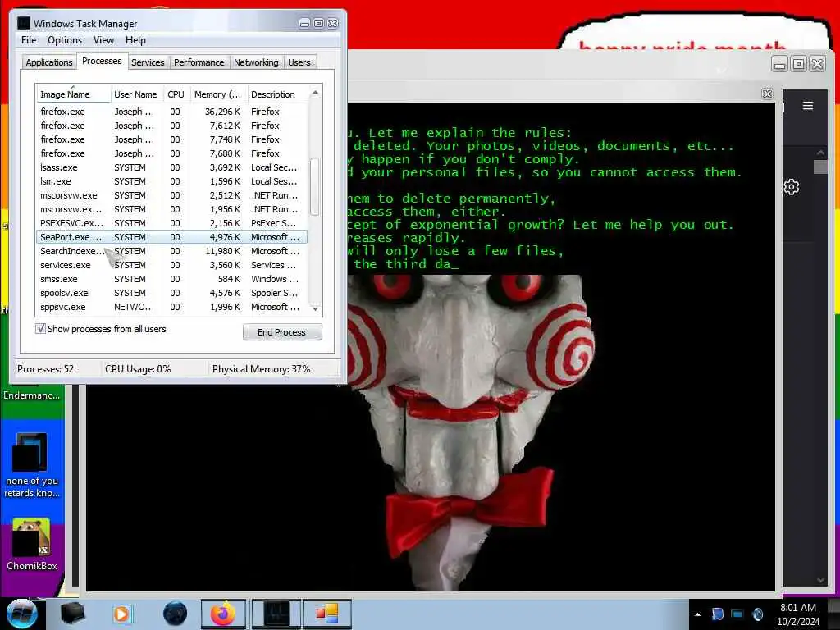Switch to Firefox from the taskbar
The height and width of the screenshot is (630, 840).
(223, 614)
